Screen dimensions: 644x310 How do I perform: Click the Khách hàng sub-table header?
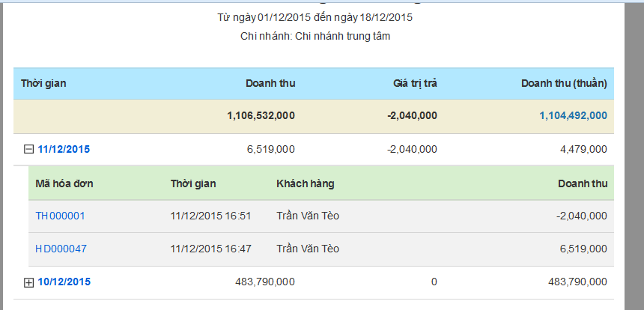306,183
